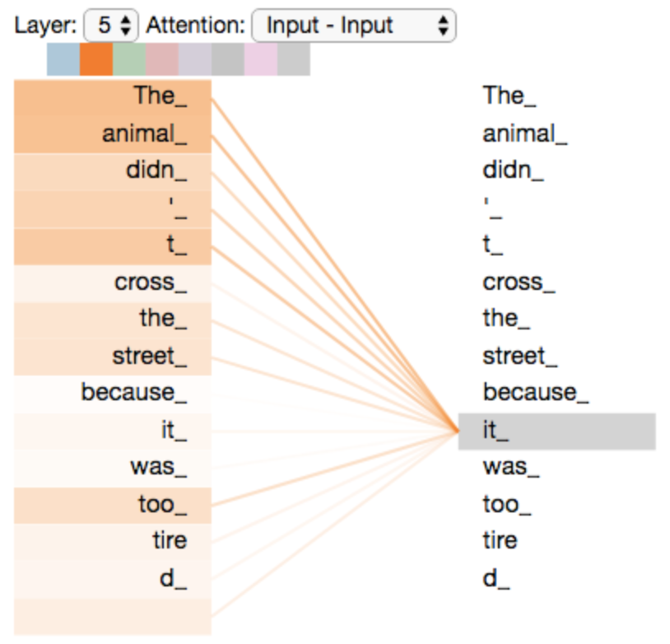
Task: Select the orange attention head swatch
Action: pyautogui.click(x=96, y=59)
